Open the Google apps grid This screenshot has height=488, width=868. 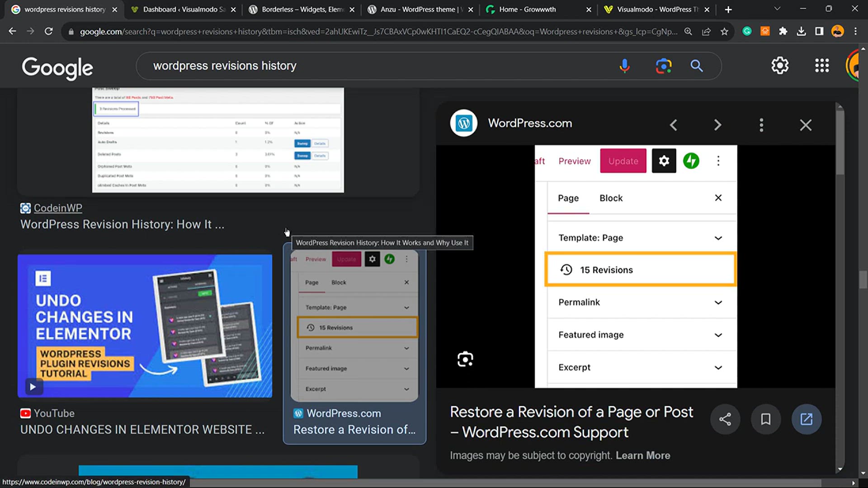point(822,66)
